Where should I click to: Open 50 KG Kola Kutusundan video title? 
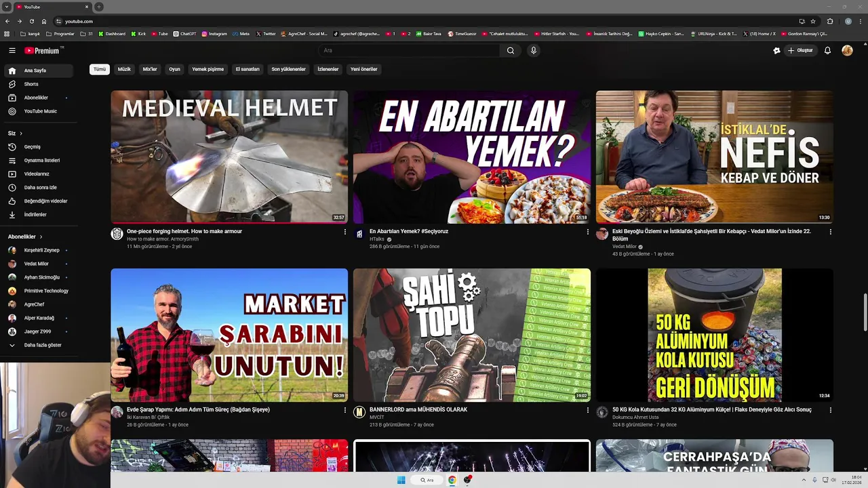click(712, 409)
